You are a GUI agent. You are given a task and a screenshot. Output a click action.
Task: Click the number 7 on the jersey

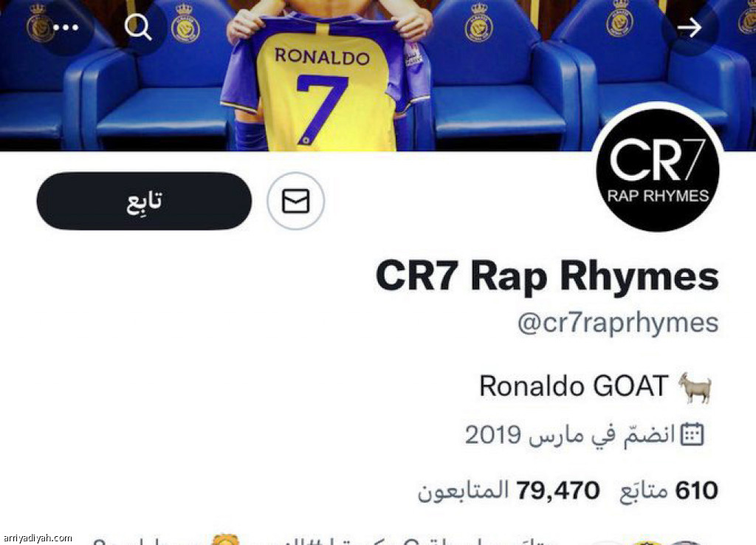[322, 110]
